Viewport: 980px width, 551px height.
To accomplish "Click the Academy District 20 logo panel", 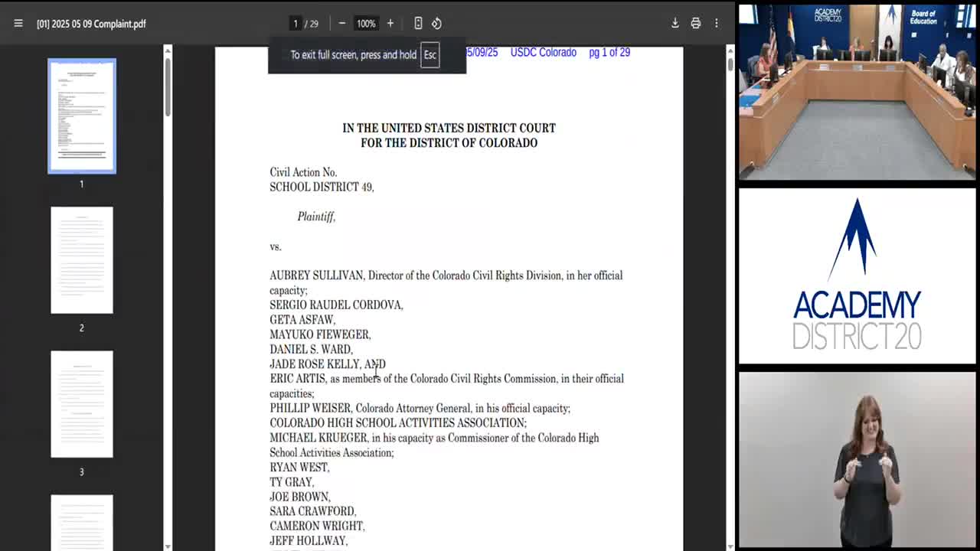I will click(857, 275).
